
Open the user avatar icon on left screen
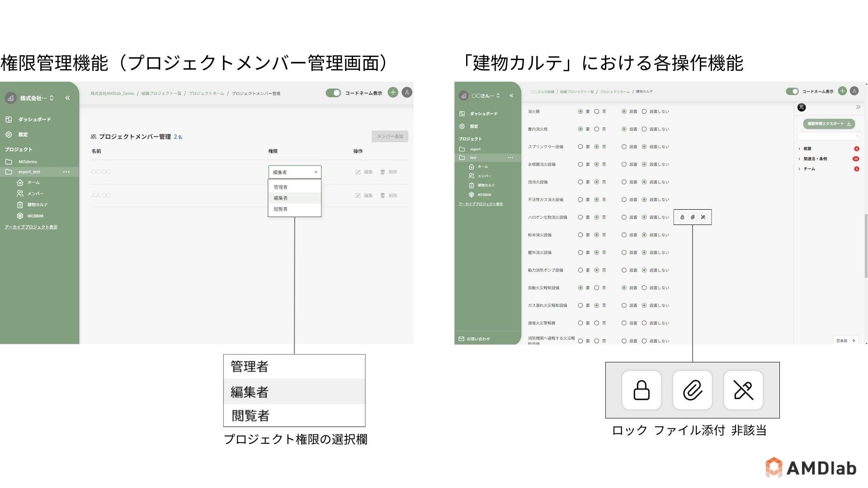coord(407,93)
